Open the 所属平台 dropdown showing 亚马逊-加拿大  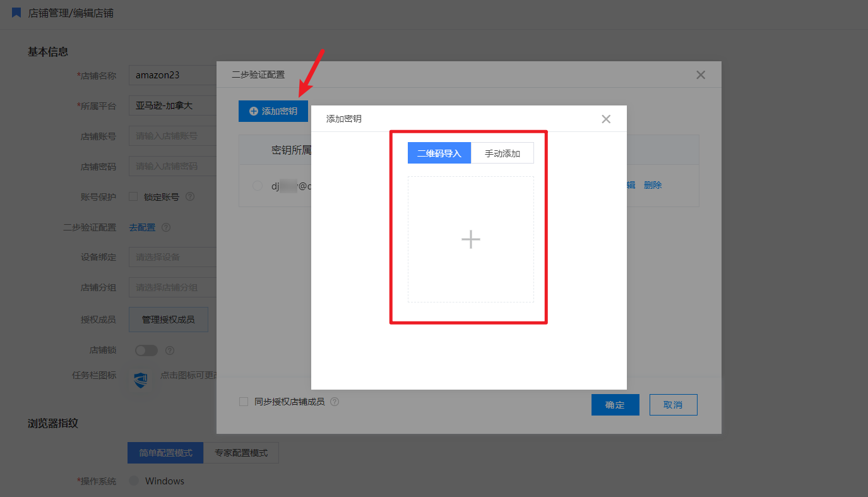pos(172,105)
